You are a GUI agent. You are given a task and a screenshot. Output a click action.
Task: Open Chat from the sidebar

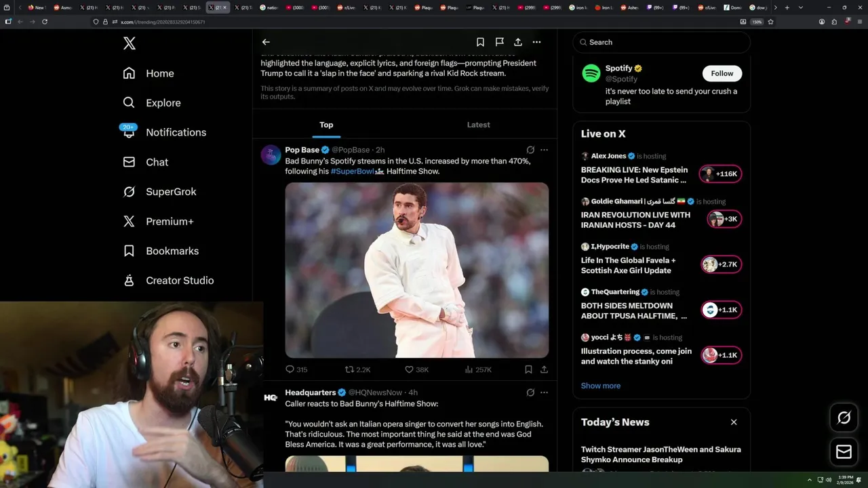click(x=146, y=162)
